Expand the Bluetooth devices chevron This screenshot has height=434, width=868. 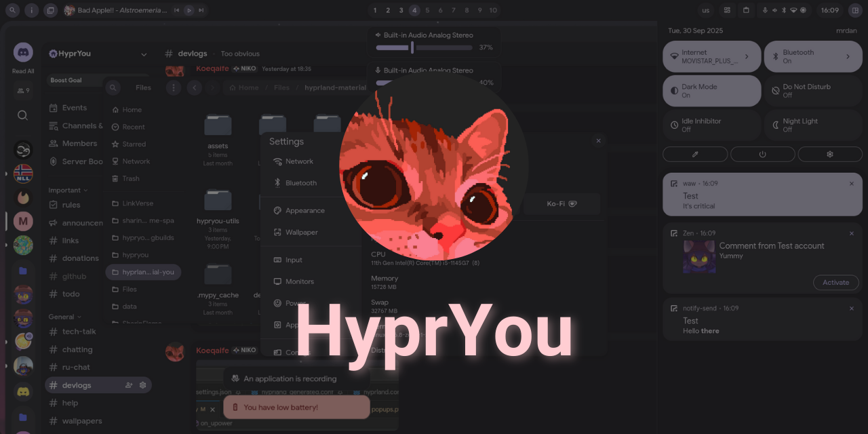(848, 56)
